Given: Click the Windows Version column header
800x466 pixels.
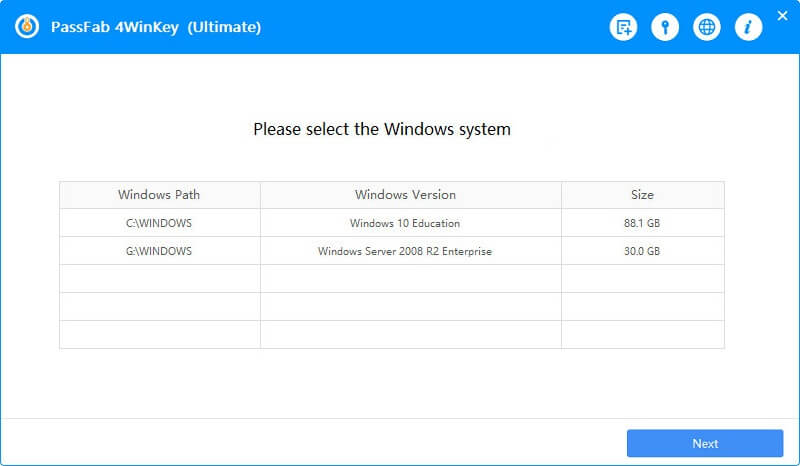Looking at the screenshot, I should pyautogui.click(x=411, y=194).
